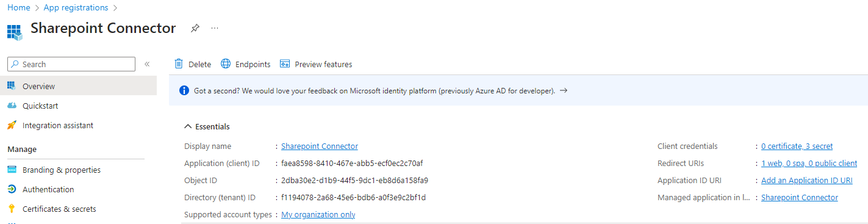The width and height of the screenshot is (868, 224).
Task: Click Preview features toolbar button
Action: tap(316, 64)
